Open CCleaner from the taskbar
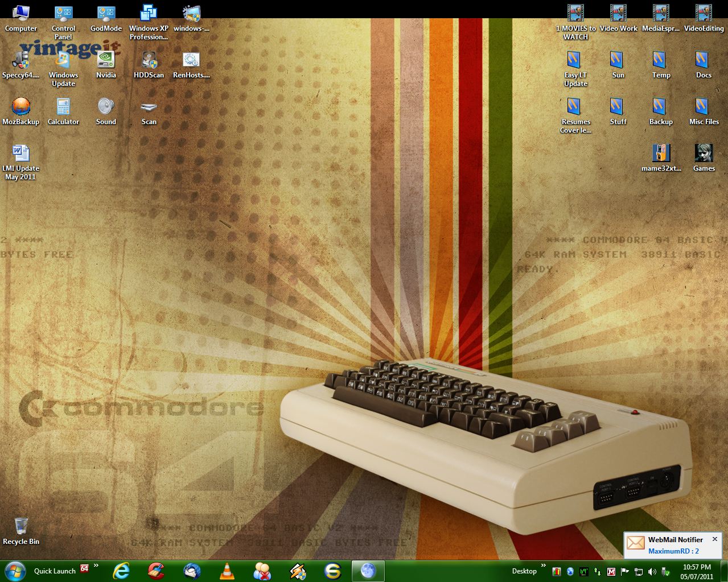This screenshot has height=582, width=728. pyautogui.click(x=156, y=571)
